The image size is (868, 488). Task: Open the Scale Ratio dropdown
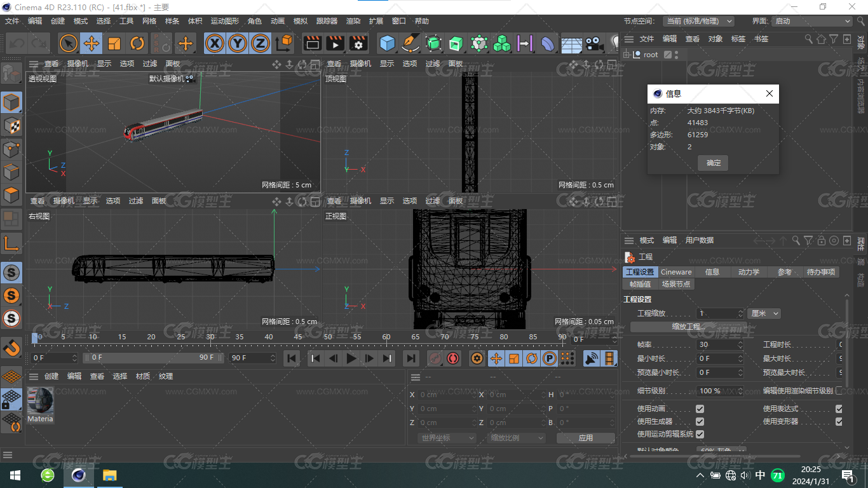pyautogui.click(x=517, y=438)
